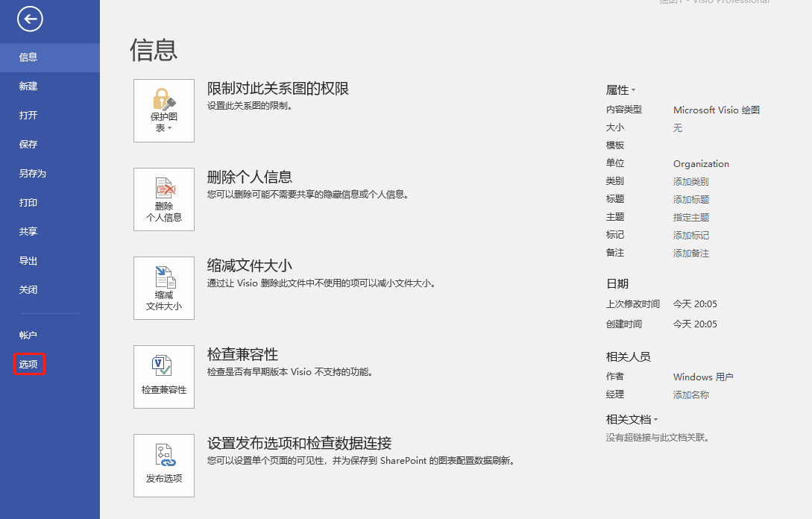Open the 发布选项 icon button
Screen dimensions: 812x519
[163, 465]
